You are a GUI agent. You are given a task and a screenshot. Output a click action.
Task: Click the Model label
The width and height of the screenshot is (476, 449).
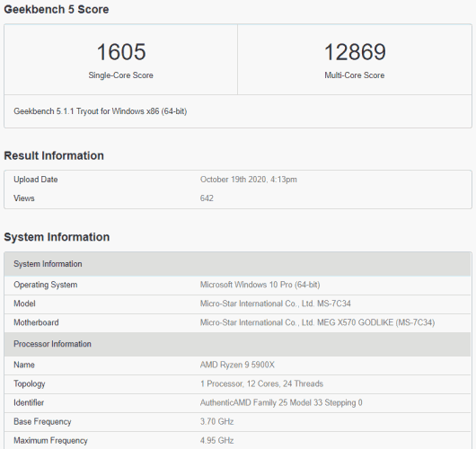(x=24, y=304)
